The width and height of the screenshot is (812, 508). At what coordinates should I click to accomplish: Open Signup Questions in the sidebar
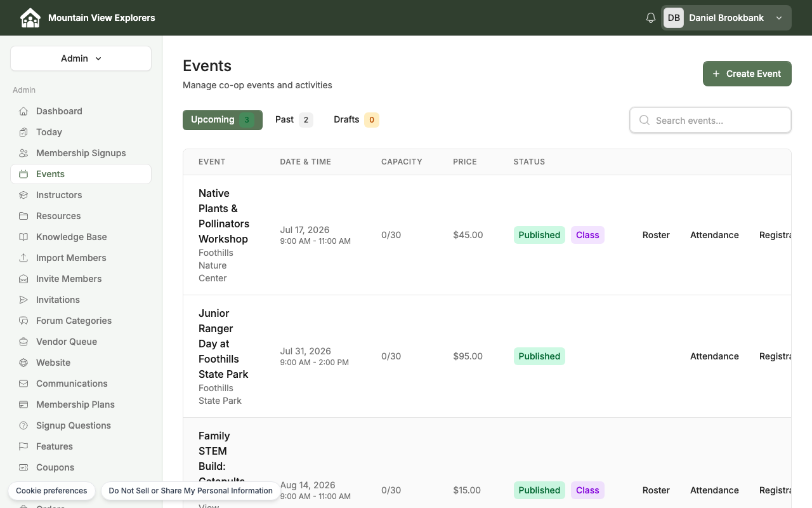[x=81, y=425]
